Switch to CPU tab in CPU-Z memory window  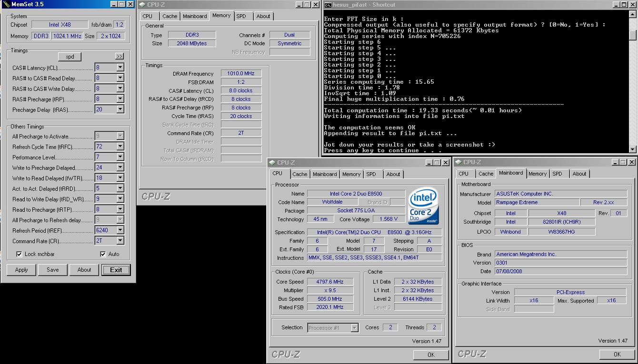click(148, 16)
